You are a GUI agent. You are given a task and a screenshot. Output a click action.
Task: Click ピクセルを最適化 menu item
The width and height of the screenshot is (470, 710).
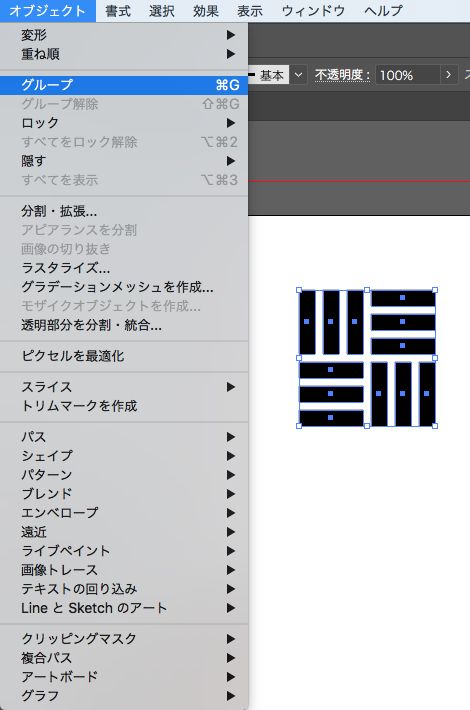tap(124, 356)
